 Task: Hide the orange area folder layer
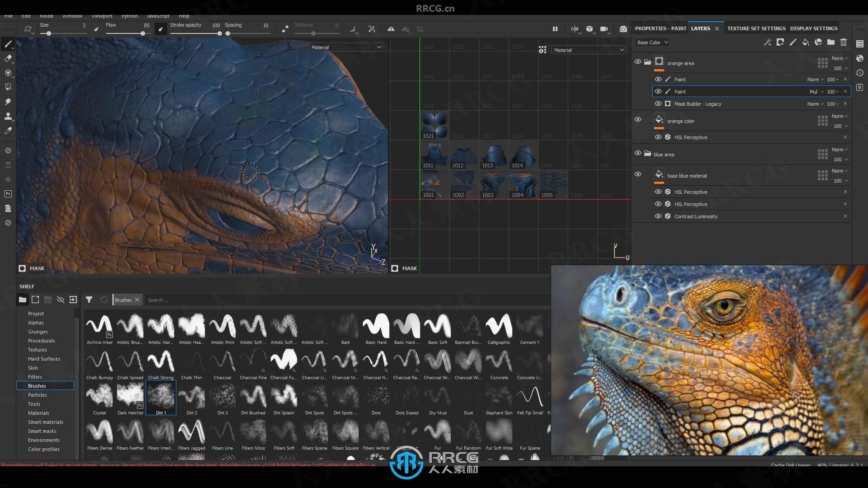point(638,61)
